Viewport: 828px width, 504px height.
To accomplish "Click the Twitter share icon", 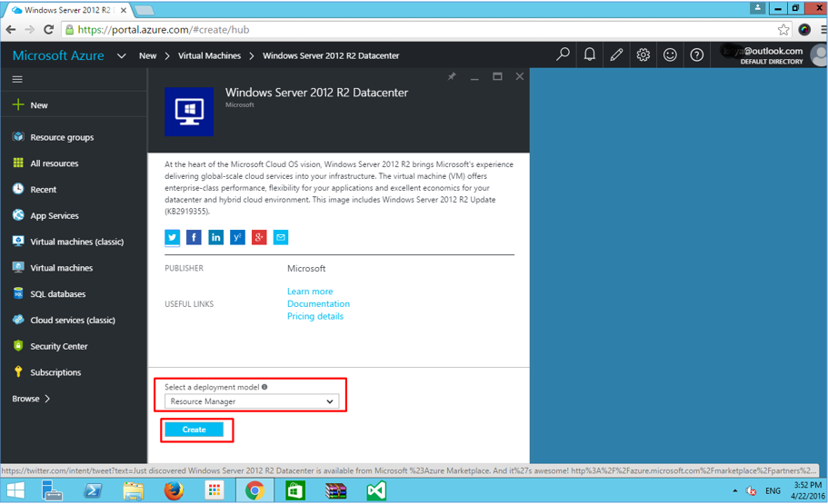I will point(172,238).
